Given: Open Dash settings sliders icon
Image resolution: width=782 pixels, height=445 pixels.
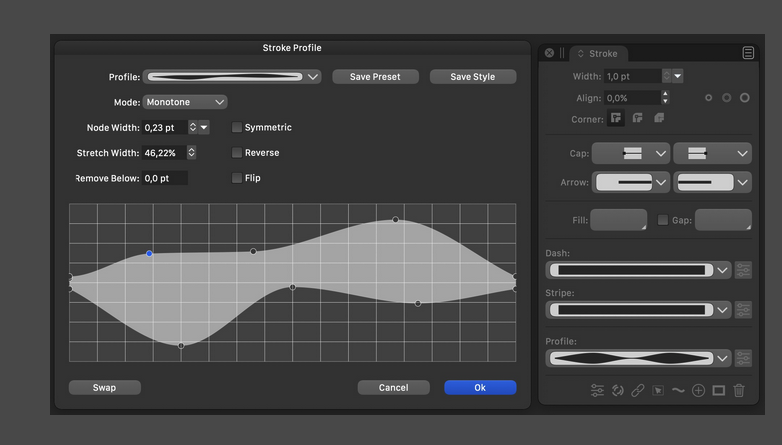Looking at the screenshot, I should coord(743,270).
